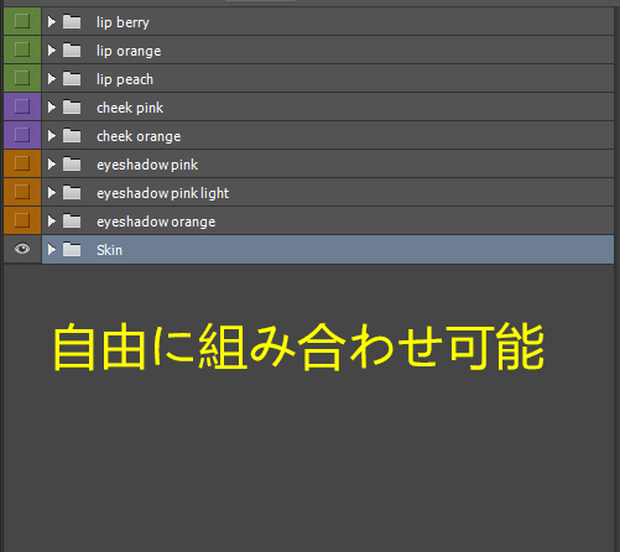Show the lip berry layer group

[x=22, y=21]
